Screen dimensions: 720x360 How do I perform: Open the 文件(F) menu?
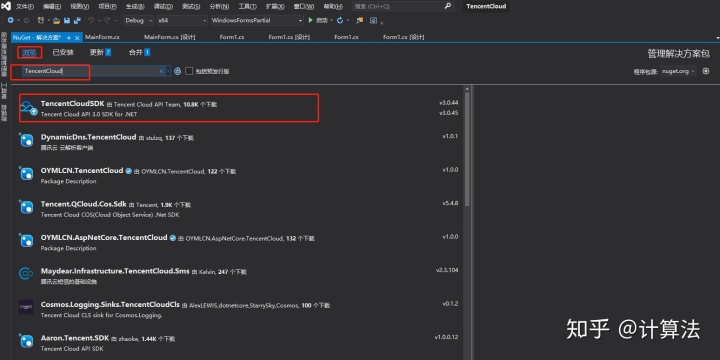[x=25, y=6]
